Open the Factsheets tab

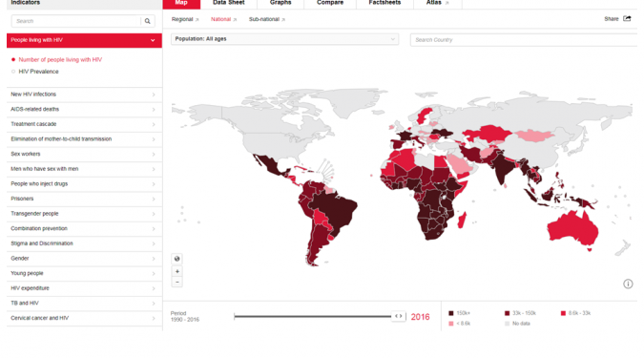click(384, 3)
